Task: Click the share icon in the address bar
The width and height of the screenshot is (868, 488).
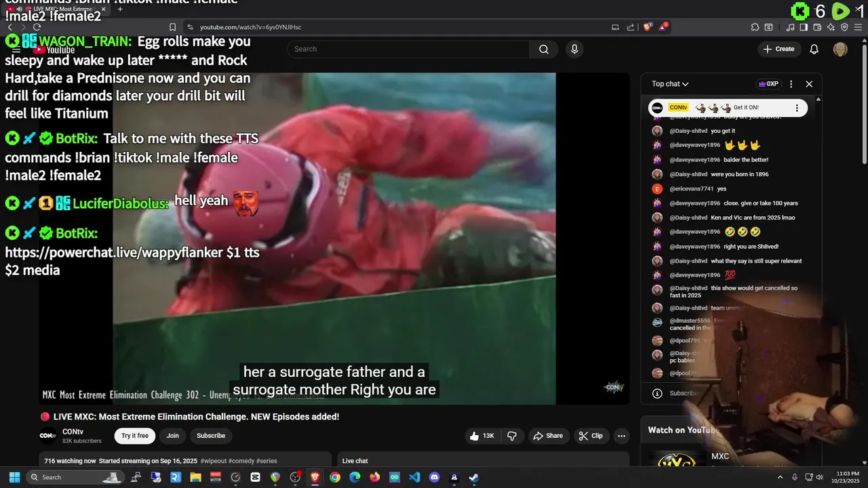Action: pyautogui.click(x=631, y=27)
